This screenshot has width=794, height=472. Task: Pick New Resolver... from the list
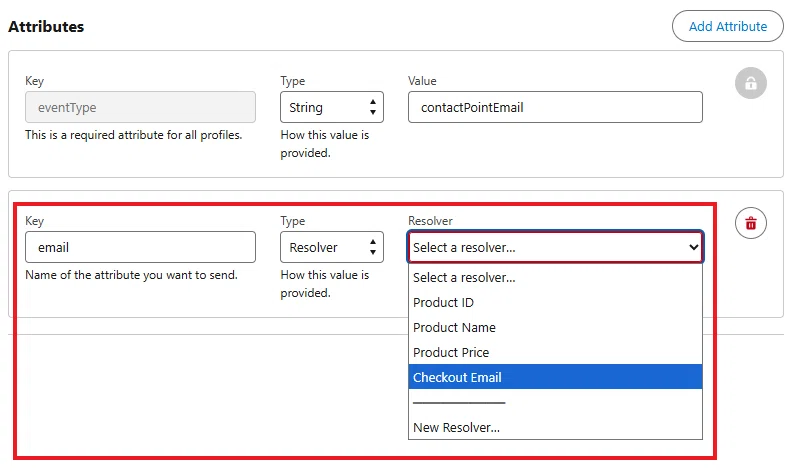coord(555,427)
